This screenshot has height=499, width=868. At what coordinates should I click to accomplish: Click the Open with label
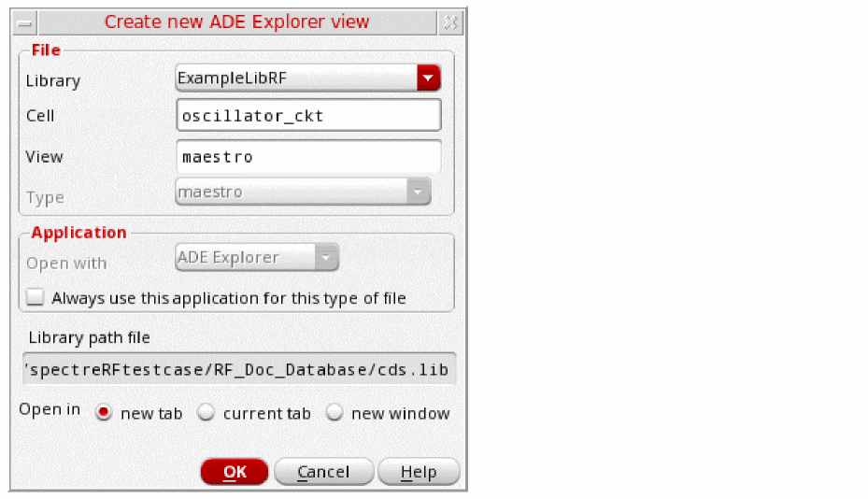(x=66, y=264)
